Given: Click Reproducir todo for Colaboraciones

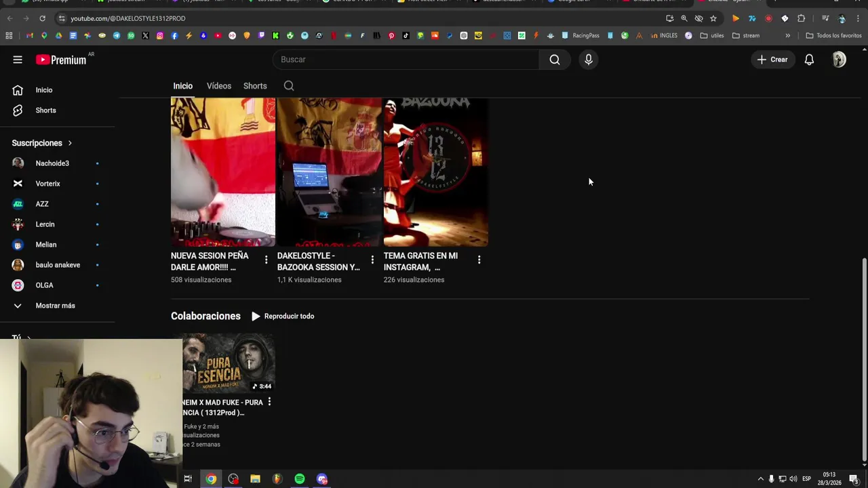Looking at the screenshot, I should coord(283,316).
